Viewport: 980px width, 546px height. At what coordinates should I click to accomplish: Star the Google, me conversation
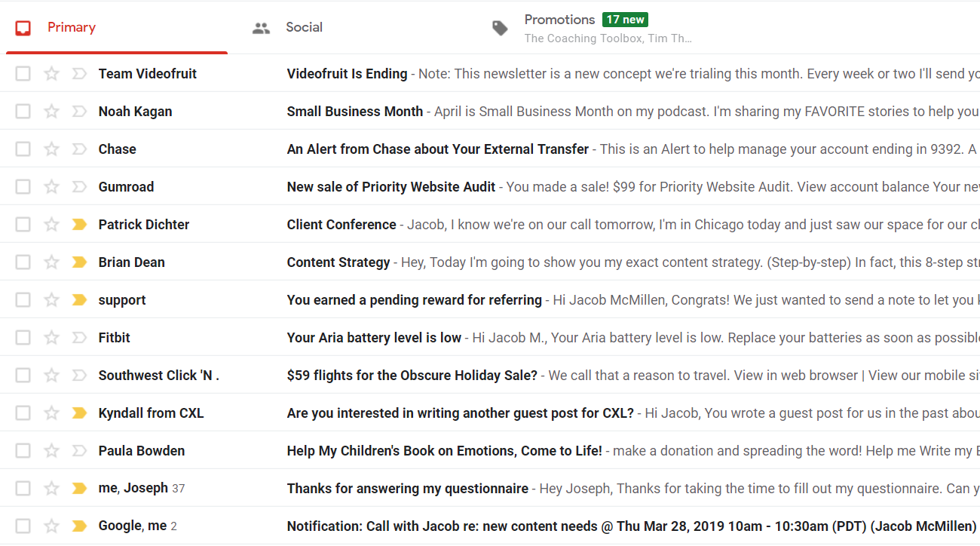click(51, 526)
